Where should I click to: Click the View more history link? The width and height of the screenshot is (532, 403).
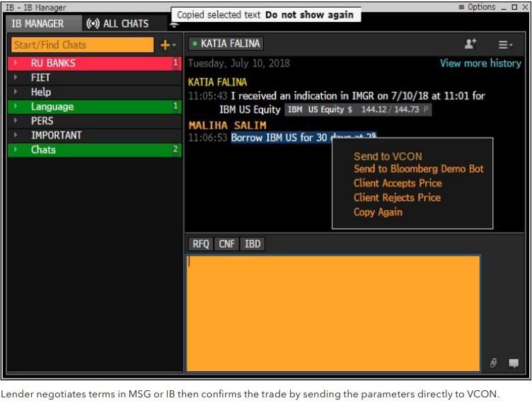coord(480,63)
